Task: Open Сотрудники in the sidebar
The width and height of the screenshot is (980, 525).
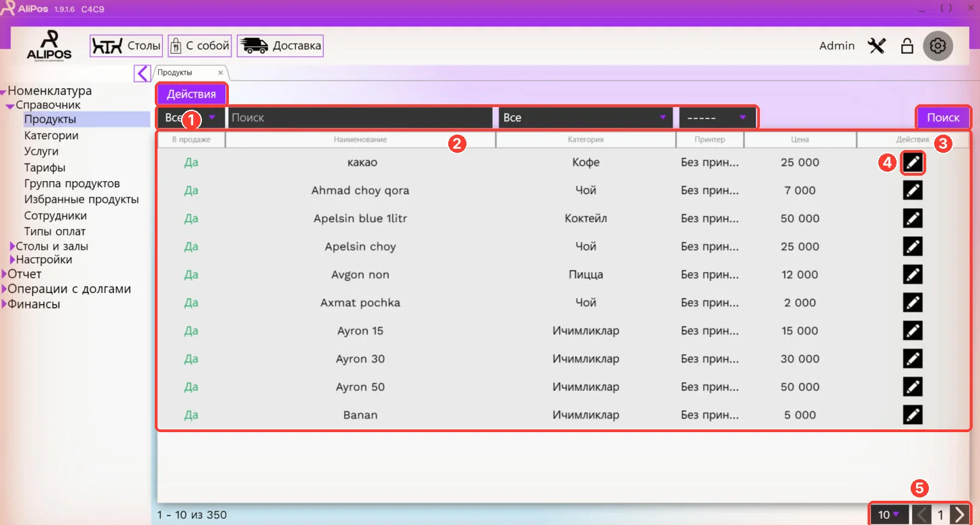Action: (55, 216)
